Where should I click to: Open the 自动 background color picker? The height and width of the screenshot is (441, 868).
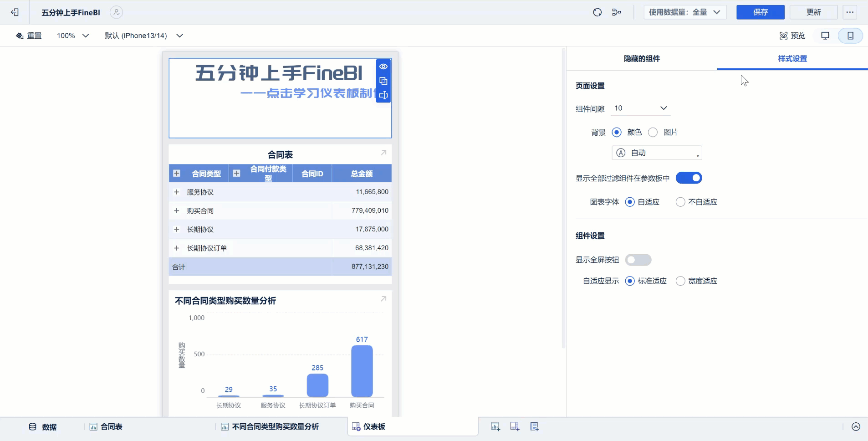[657, 153]
